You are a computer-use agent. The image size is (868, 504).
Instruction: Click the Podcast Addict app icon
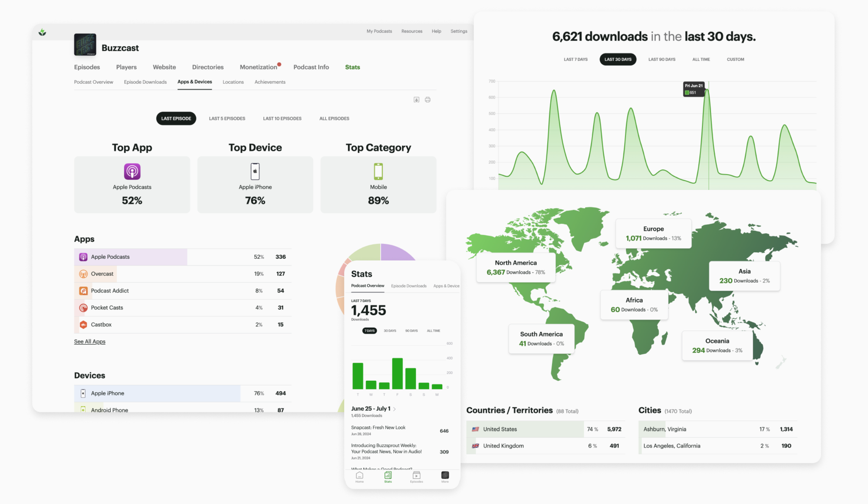point(83,291)
